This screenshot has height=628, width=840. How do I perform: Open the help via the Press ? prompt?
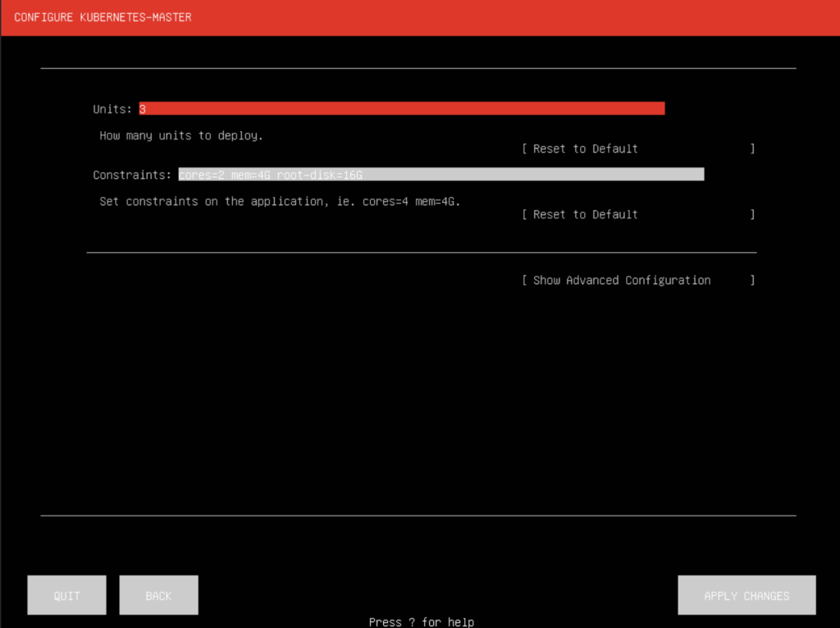pyautogui.click(x=422, y=621)
